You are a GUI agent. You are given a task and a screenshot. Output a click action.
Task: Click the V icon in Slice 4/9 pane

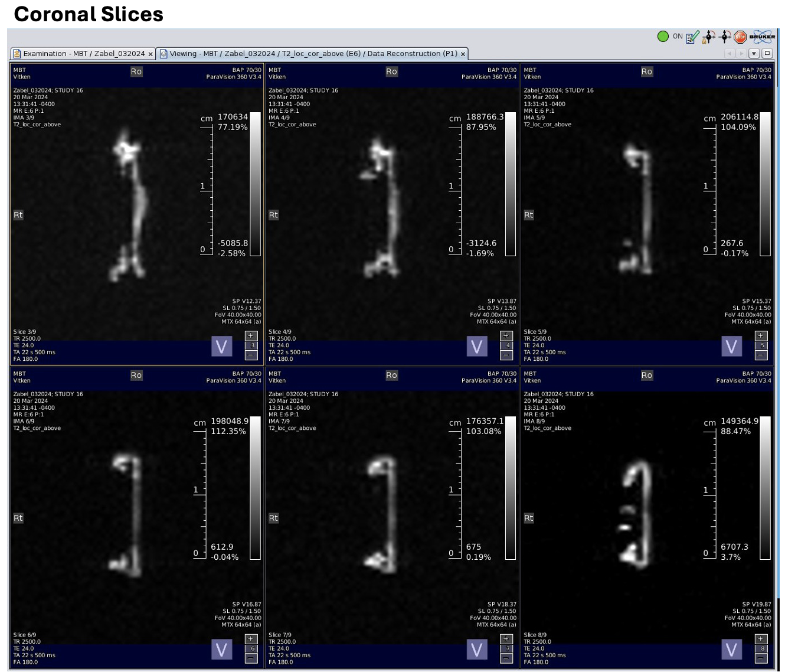pyautogui.click(x=477, y=347)
